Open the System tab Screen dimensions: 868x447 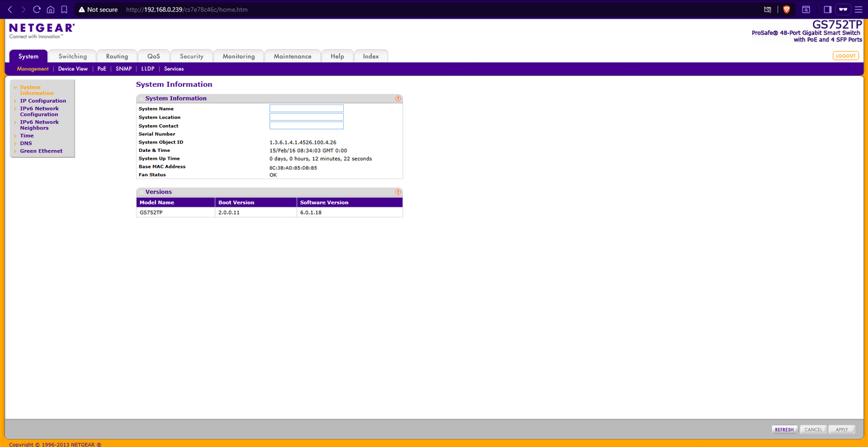(28, 56)
